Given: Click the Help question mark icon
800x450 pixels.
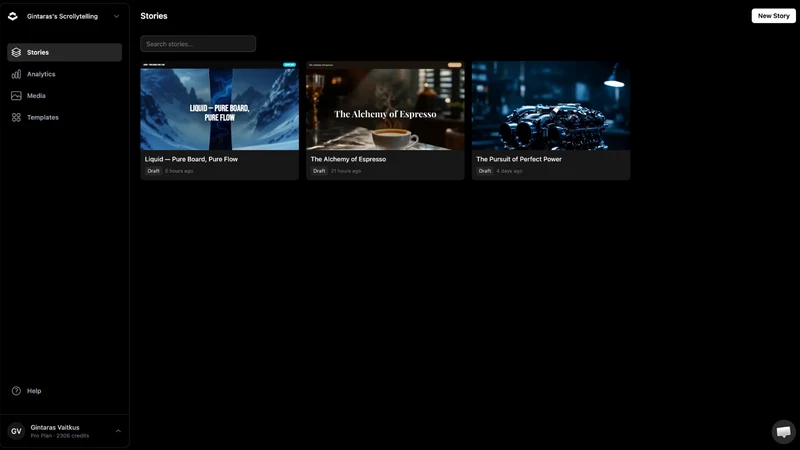Looking at the screenshot, I should (x=16, y=391).
